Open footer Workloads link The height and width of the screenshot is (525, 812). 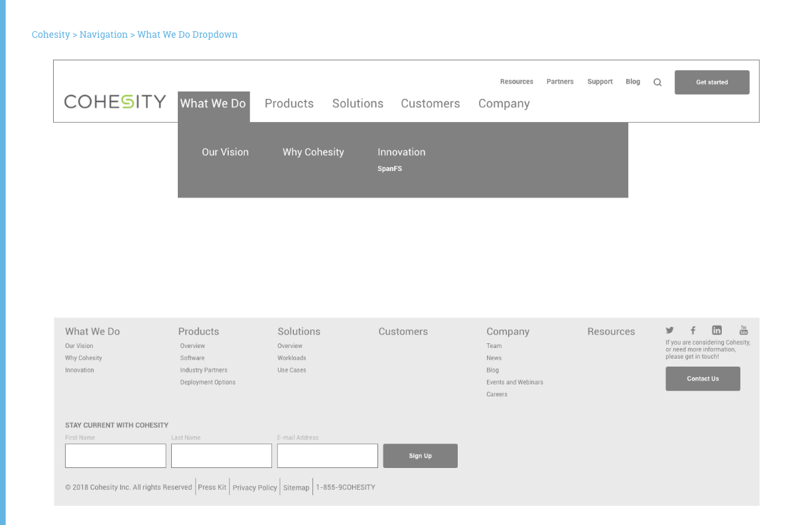pyautogui.click(x=292, y=358)
